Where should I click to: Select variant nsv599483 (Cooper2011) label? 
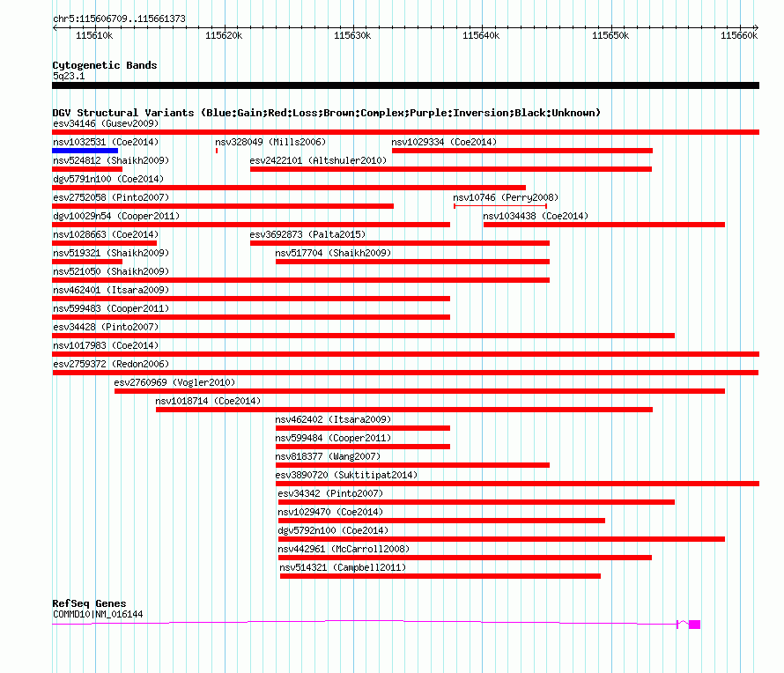111,308
